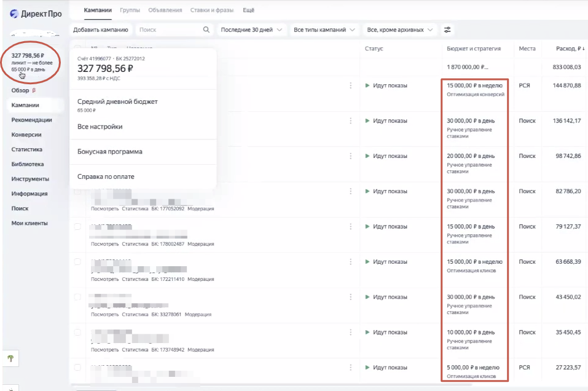The height and width of the screenshot is (391, 588).
Task: Click Посмотреть link for БК 177052092
Action: pos(104,208)
